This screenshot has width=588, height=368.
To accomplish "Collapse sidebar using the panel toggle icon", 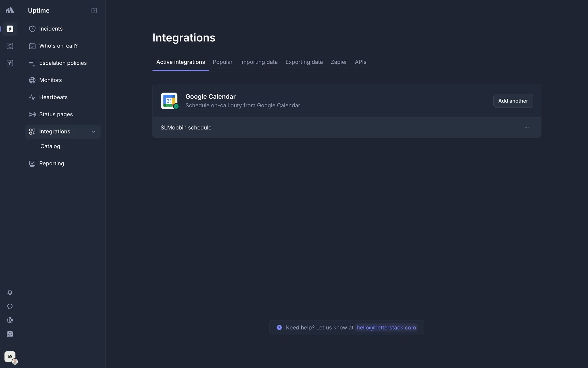I will (94, 10).
